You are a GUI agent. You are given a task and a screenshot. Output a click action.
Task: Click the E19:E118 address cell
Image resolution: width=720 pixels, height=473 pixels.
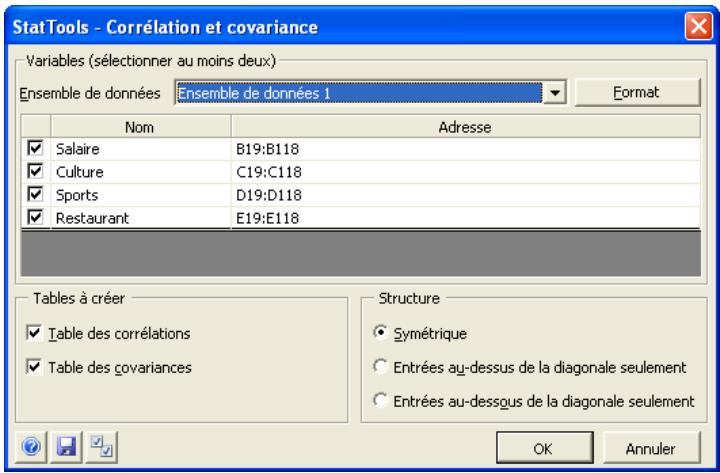466,218
